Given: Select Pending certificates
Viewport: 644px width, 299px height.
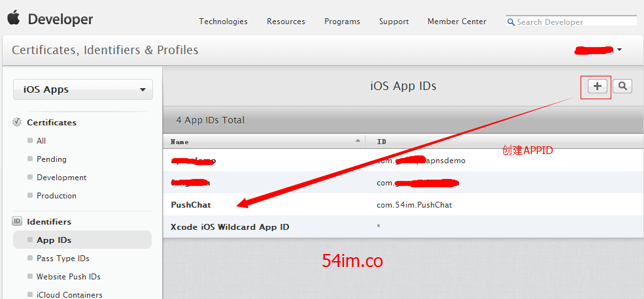Looking at the screenshot, I should [x=52, y=159].
